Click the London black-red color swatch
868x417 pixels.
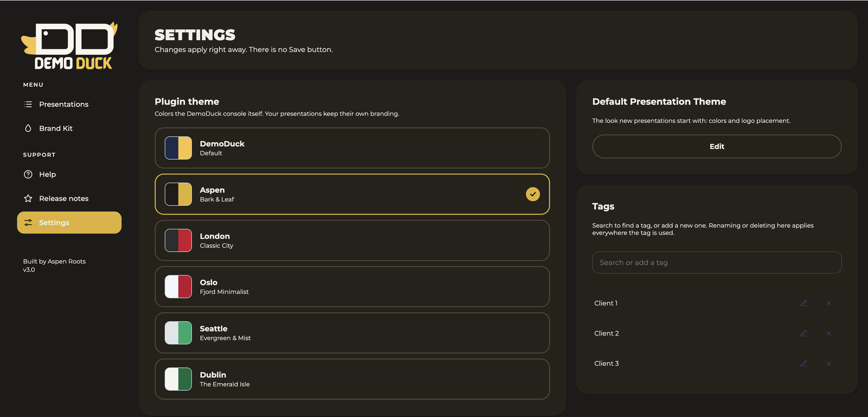(178, 240)
